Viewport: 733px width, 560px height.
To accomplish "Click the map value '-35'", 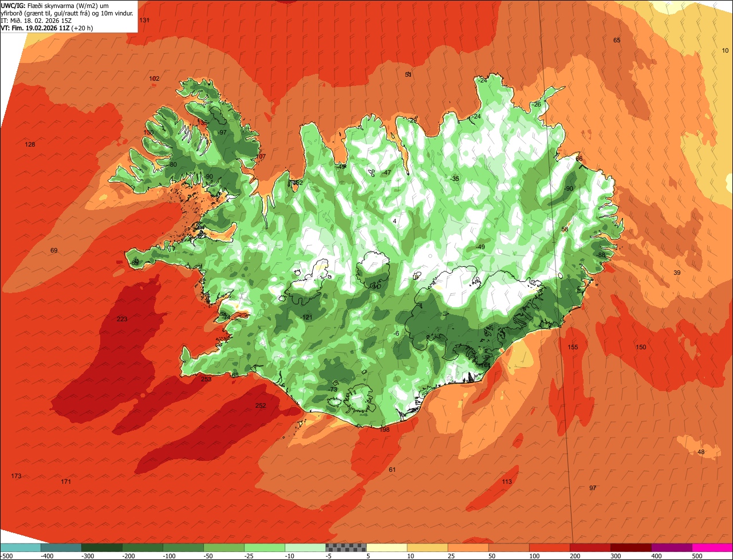I will coord(455,179).
